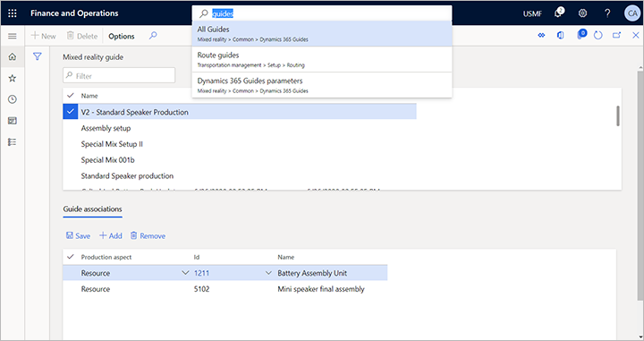Select Dynamics 365 Guides parameters result
The image size is (644, 341).
(x=322, y=85)
